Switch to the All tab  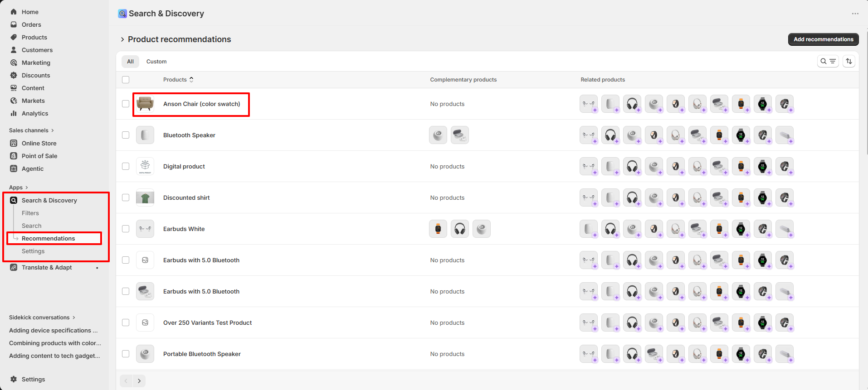click(130, 62)
